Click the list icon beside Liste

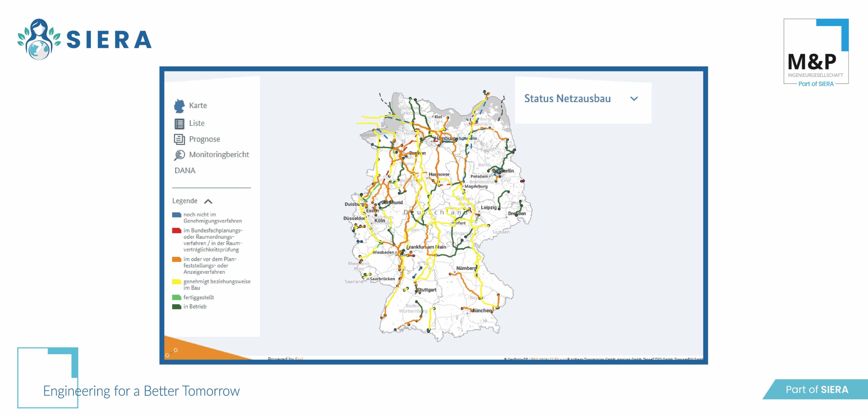tap(179, 124)
